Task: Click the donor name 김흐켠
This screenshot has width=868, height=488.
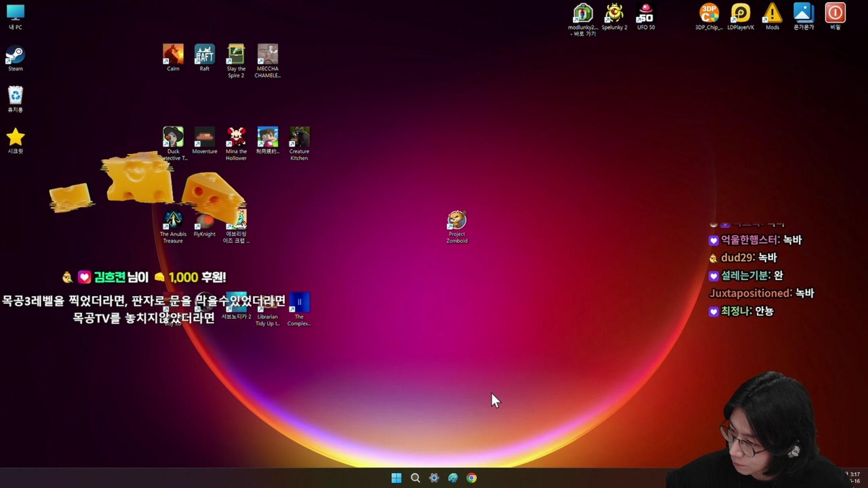Action: 110,277
